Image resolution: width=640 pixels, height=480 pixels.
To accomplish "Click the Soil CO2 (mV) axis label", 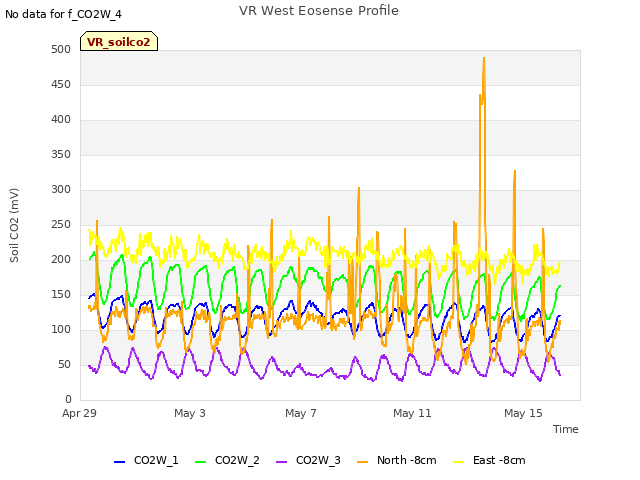I will [x=14, y=225].
